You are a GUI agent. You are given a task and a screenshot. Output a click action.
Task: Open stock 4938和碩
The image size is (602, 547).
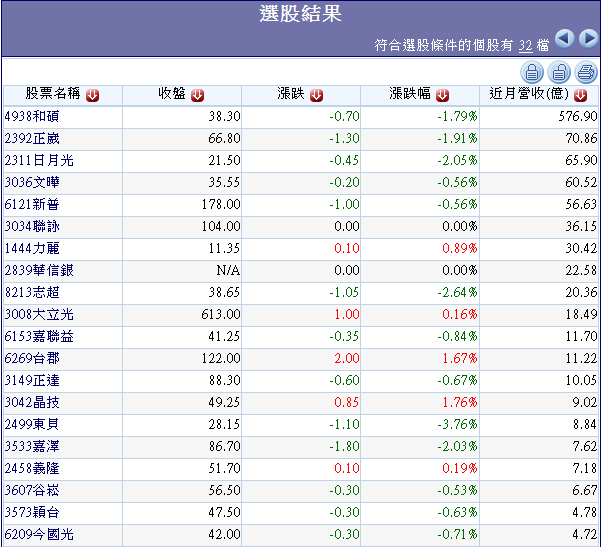32,116
